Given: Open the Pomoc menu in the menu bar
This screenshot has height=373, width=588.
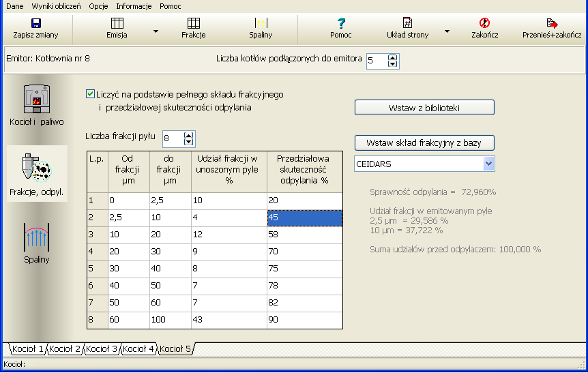Looking at the screenshot, I should click(171, 6).
